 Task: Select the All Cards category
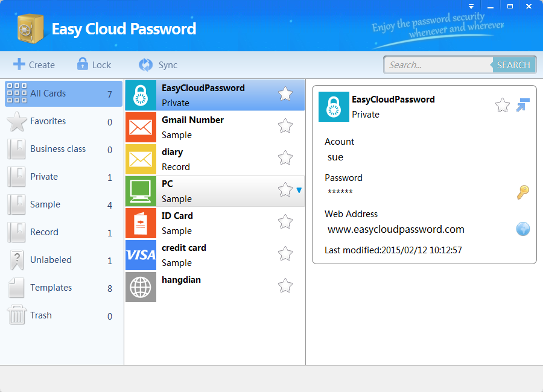[64, 93]
